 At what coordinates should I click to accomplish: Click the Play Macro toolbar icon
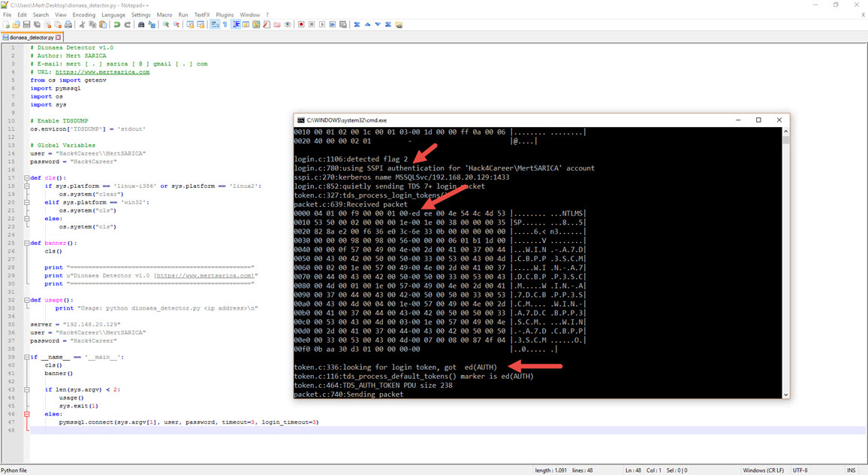tap(322, 25)
